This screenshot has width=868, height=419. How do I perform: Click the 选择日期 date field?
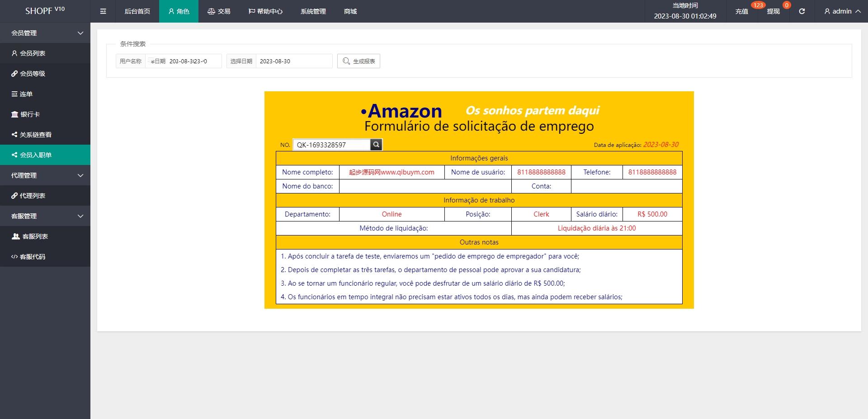[294, 61]
